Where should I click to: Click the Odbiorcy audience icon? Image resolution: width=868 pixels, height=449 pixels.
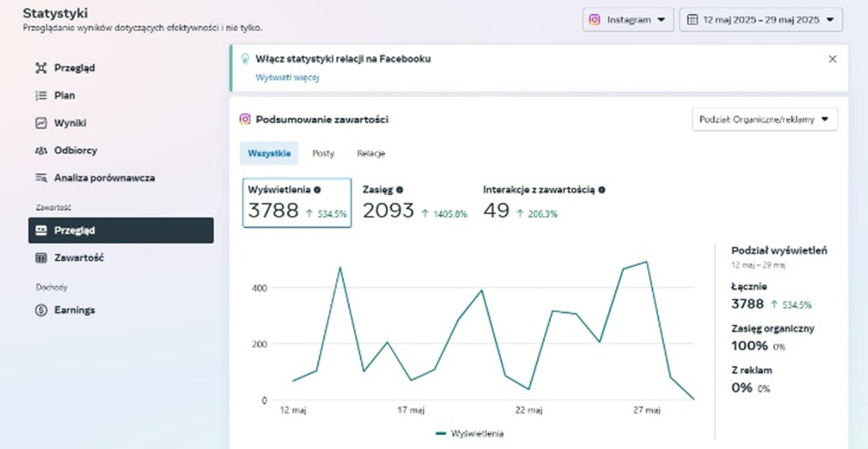tap(41, 151)
